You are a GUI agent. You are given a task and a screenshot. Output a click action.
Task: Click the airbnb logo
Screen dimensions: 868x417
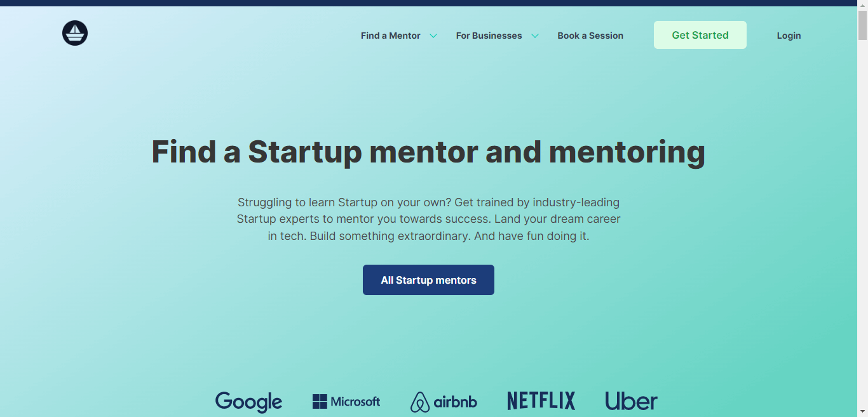[443, 401]
